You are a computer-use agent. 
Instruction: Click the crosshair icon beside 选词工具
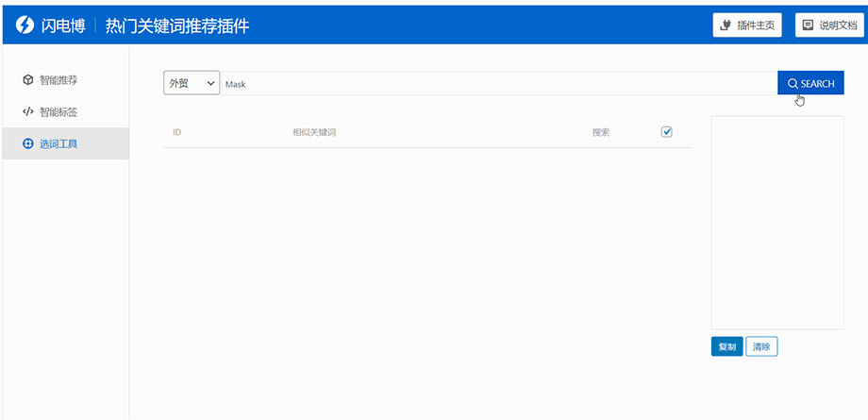pos(27,143)
